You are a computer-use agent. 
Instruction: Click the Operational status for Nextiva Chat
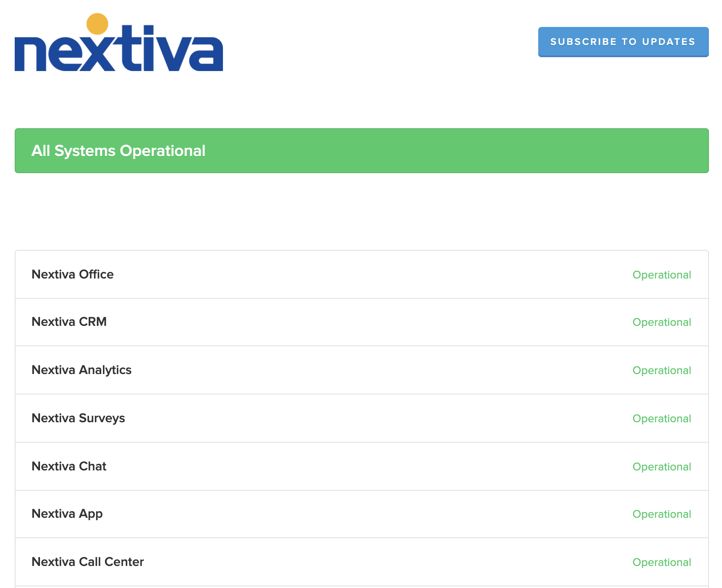[662, 467]
